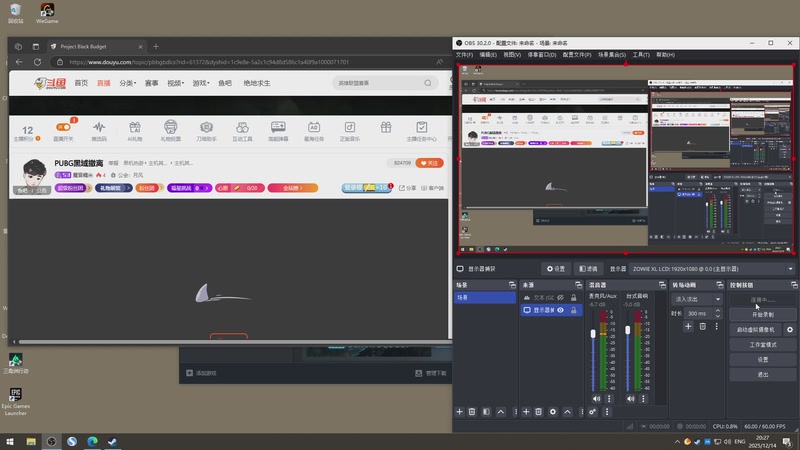Open the display selection dropdown ZOWIE XL LCD
This screenshot has width=800, height=450.
(712, 269)
